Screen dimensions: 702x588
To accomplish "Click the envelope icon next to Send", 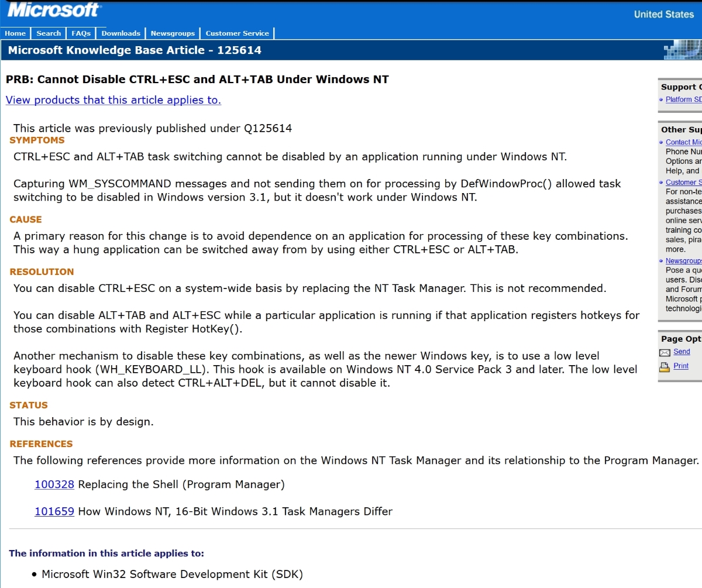I will (664, 352).
